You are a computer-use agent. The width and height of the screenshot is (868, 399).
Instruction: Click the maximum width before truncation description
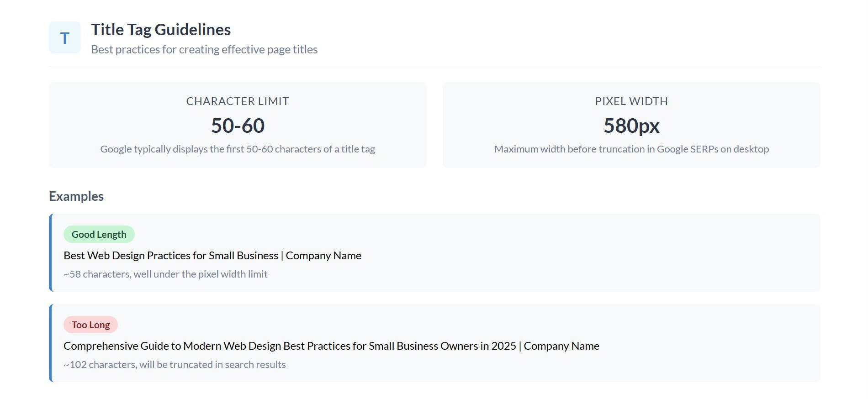(x=631, y=149)
